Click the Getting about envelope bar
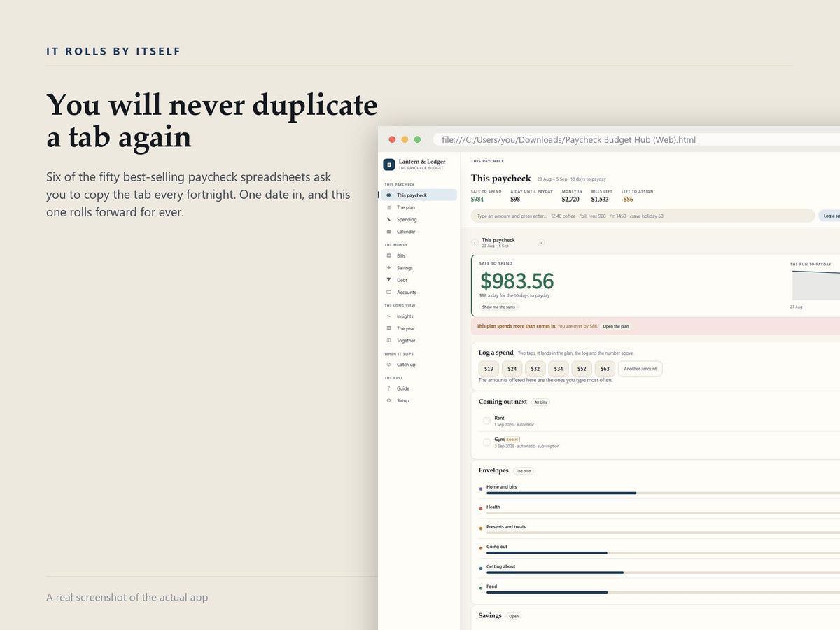Screen dimensions: 840x630 tap(663, 573)
